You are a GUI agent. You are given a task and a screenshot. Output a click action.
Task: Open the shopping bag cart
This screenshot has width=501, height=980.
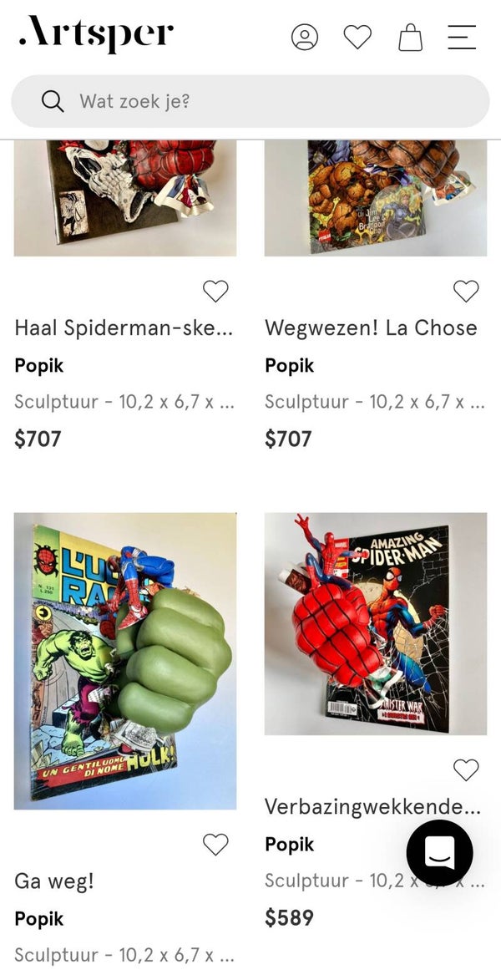tap(411, 37)
